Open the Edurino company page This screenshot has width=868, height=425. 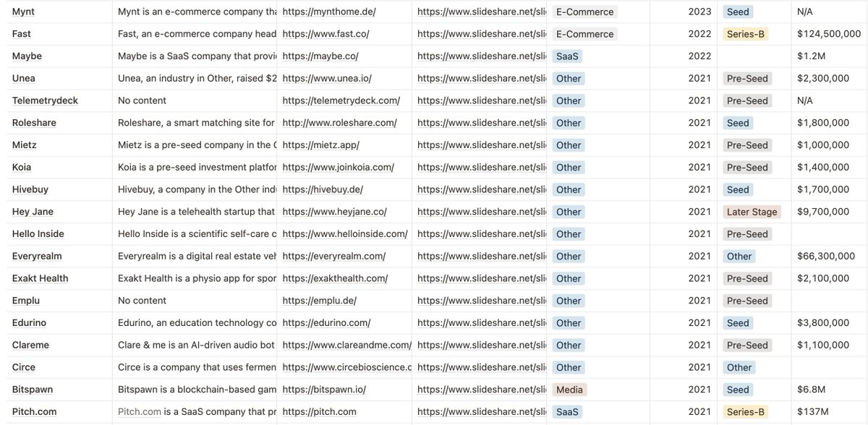(30, 323)
